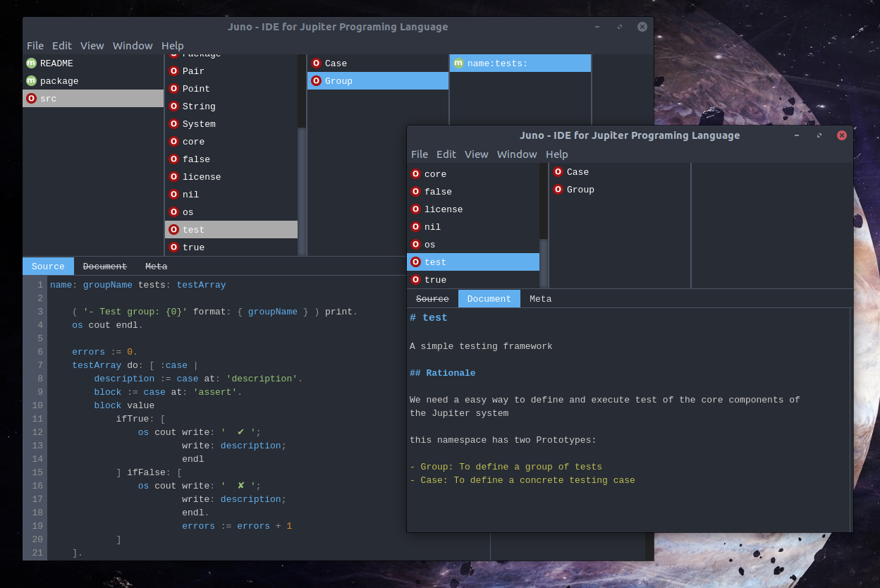Screen dimensions: 880x588
Task: Select package item in the back window
Action: pyautogui.click(x=93, y=81)
